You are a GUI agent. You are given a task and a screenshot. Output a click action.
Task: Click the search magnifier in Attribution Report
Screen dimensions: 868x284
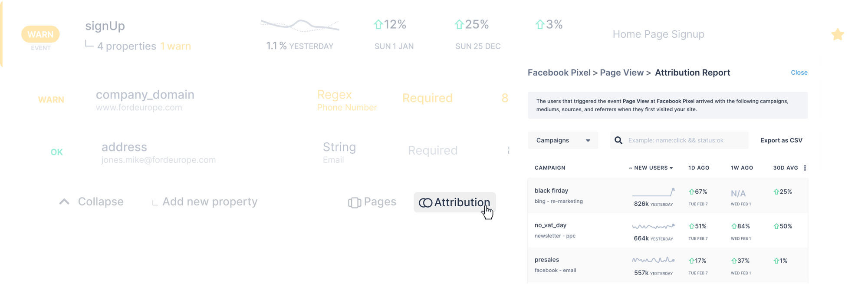[618, 140]
